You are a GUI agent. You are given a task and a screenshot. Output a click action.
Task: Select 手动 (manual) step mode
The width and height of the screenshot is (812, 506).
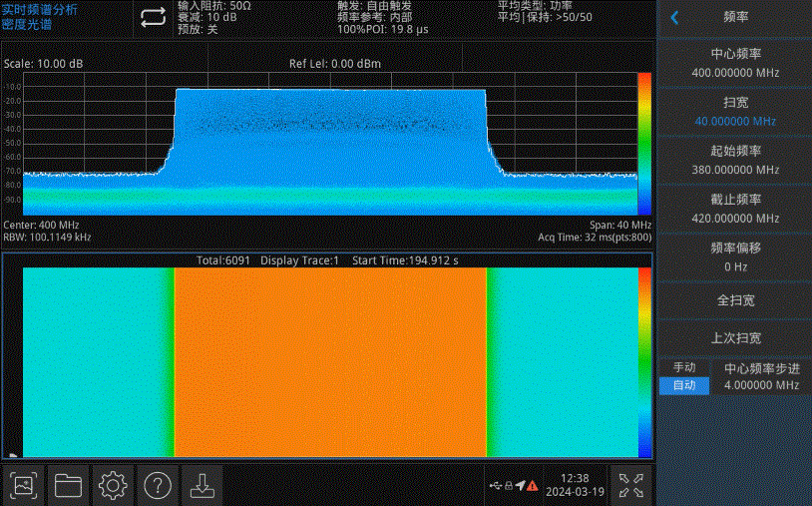click(x=684, y=367)
